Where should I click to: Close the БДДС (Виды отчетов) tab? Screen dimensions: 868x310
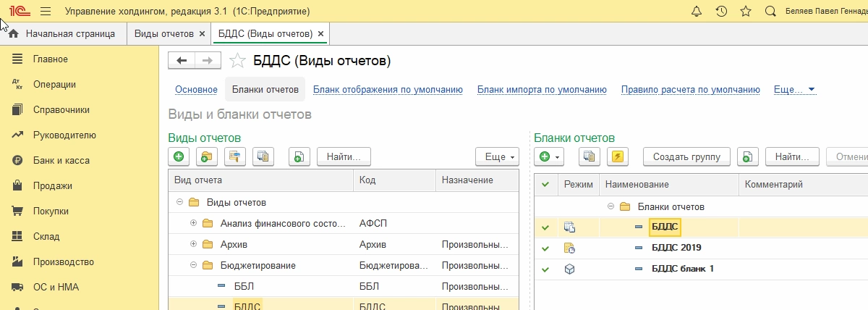320,34
